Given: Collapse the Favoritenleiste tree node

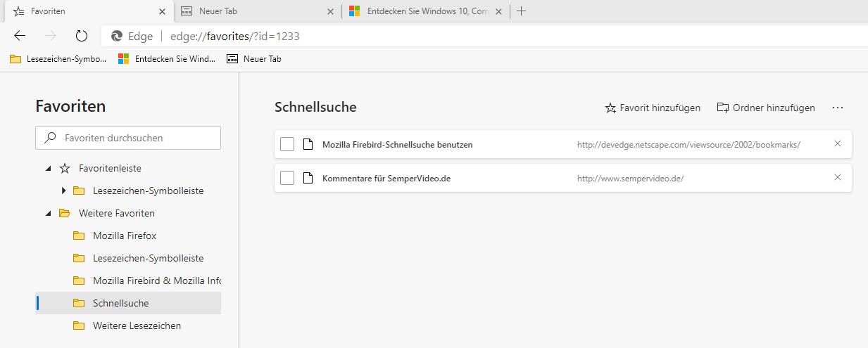Looking at the screenshot, I should 49,169.
